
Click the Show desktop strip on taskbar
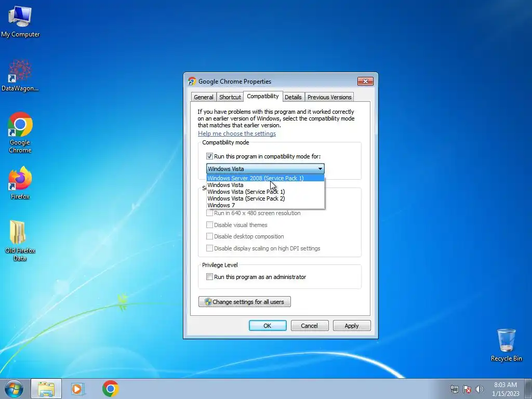click(528, 389)
